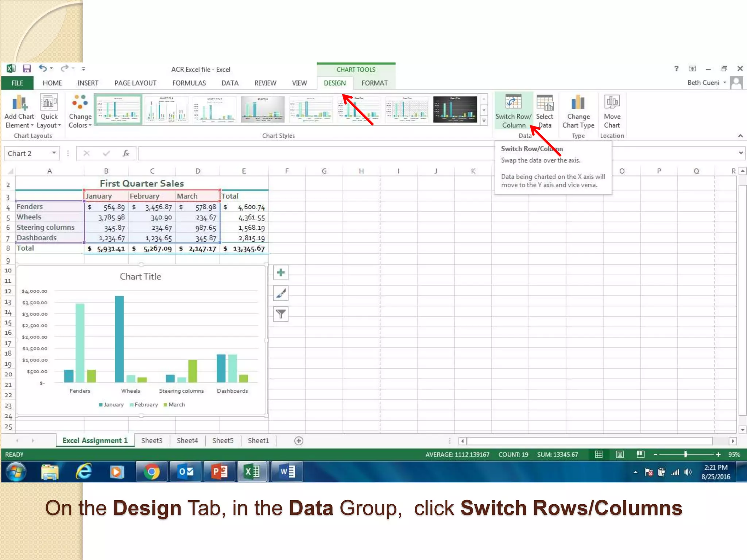Switch to the DESIGN tab
The image size is (747, 560).
pos(334,83)
